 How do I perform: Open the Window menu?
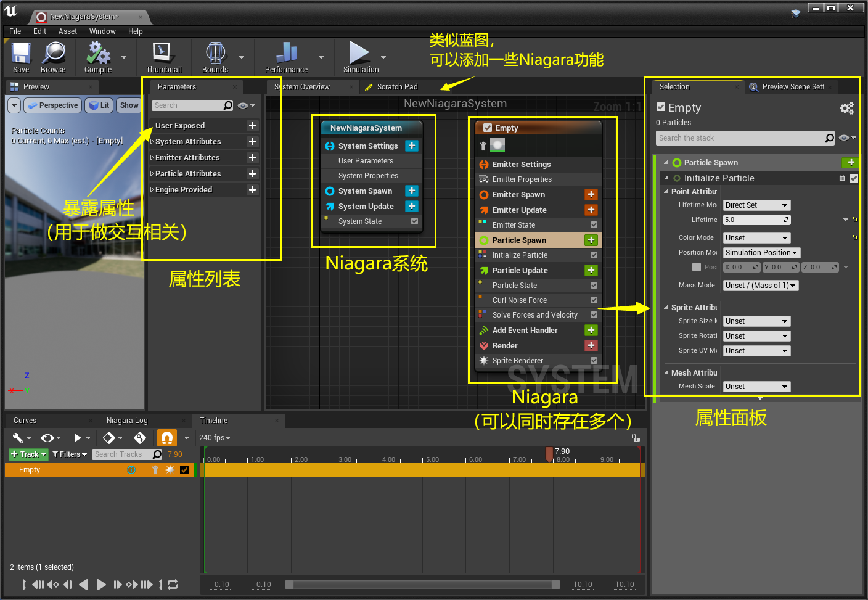[102, 31]
